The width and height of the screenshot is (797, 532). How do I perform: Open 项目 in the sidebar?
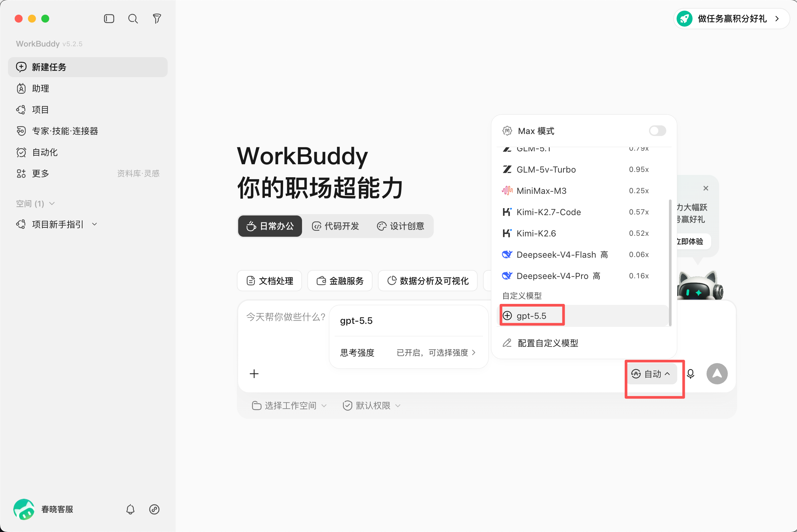click(x=87, y=110)
